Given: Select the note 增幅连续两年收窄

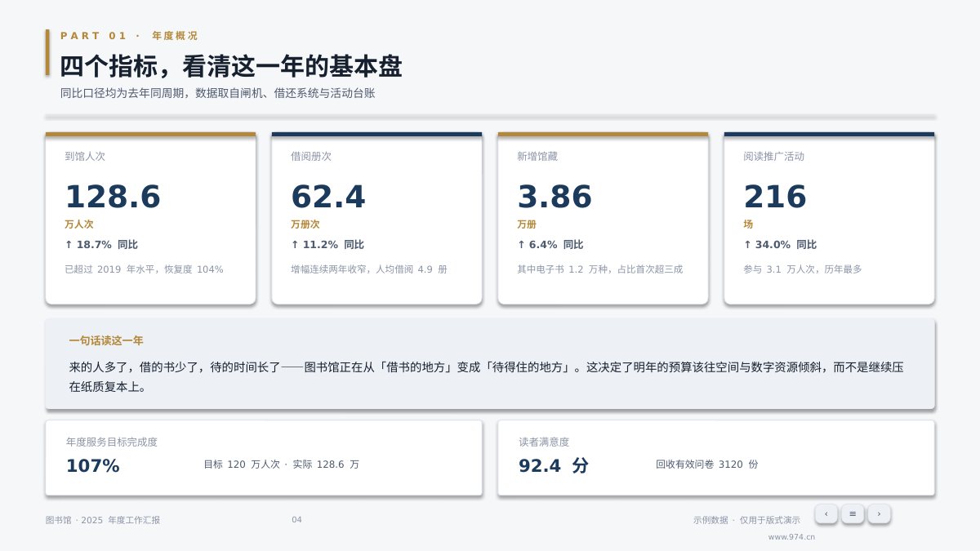Looking at the screenshot, I should coord(369,269).
